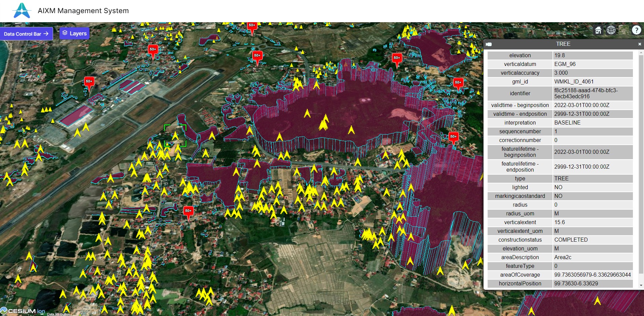Close the TREE info panel
Viewport: 644px width, 316px height.
tap(639, 44)
